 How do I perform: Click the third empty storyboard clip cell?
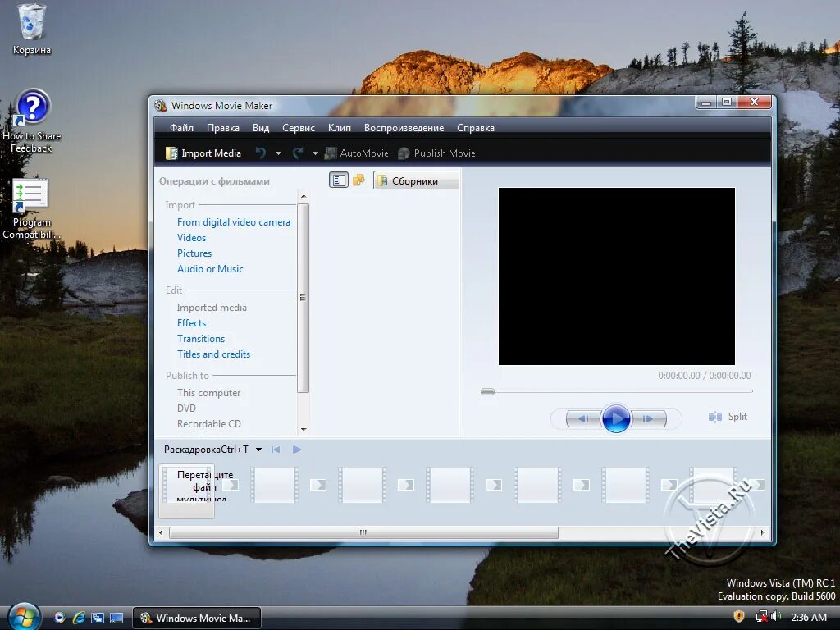[362, 485]
